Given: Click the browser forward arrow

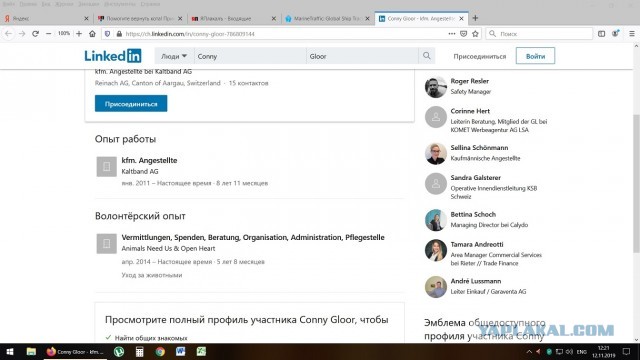Looking at the screenshot, I should point(22,34).
